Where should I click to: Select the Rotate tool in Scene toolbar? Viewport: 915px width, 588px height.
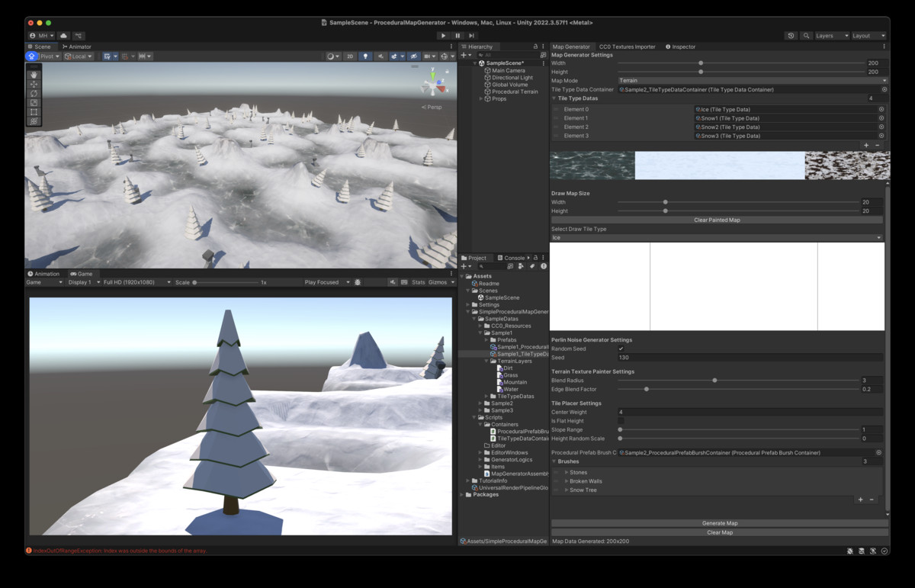34,93
